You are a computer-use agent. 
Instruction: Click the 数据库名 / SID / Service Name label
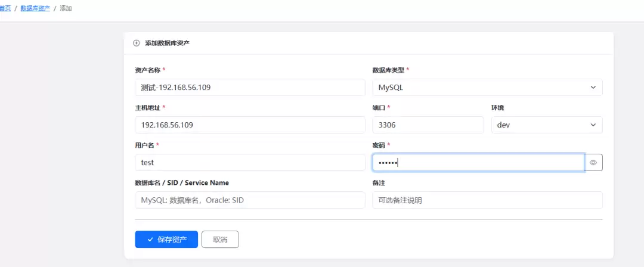(182, 183)
